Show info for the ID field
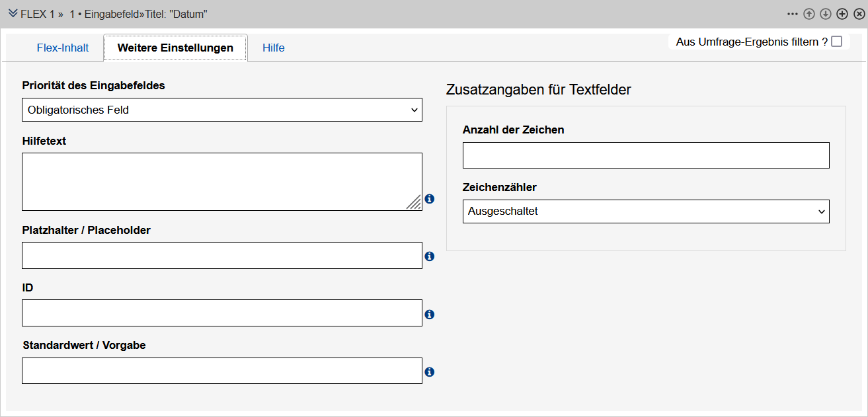The height and width of the screenshot is (417, 868). pyautogui.click(x=430, y=315)
